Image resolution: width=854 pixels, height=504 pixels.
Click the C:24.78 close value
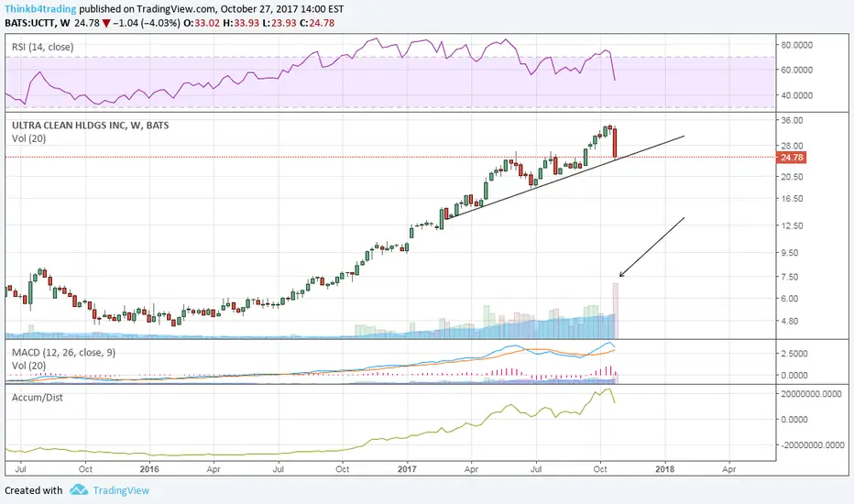point(316,23)
